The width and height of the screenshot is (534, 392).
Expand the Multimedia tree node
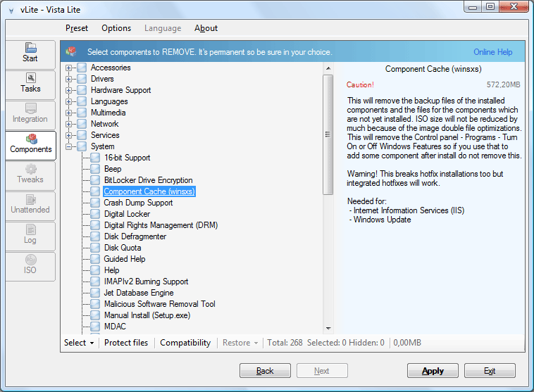pos(69,113)
